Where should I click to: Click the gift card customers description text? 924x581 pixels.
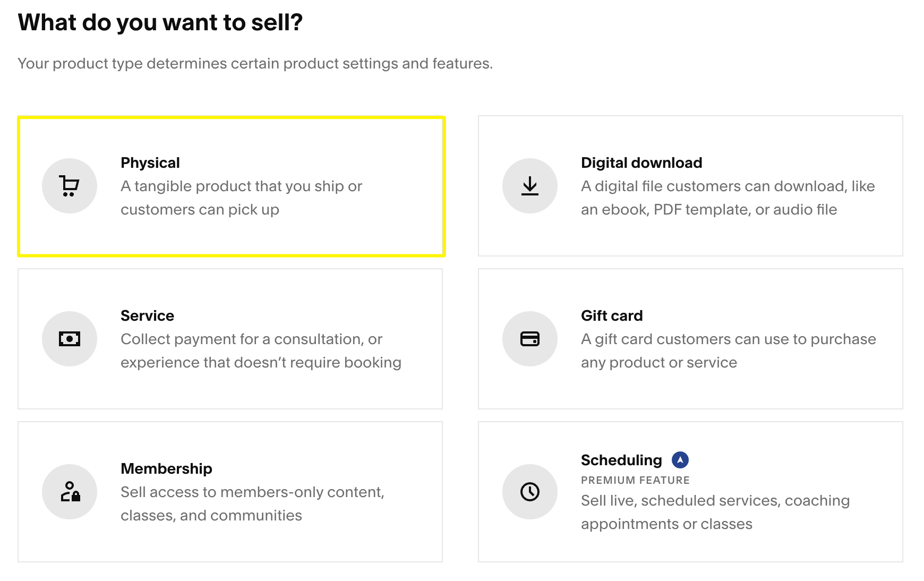[728, 351]
